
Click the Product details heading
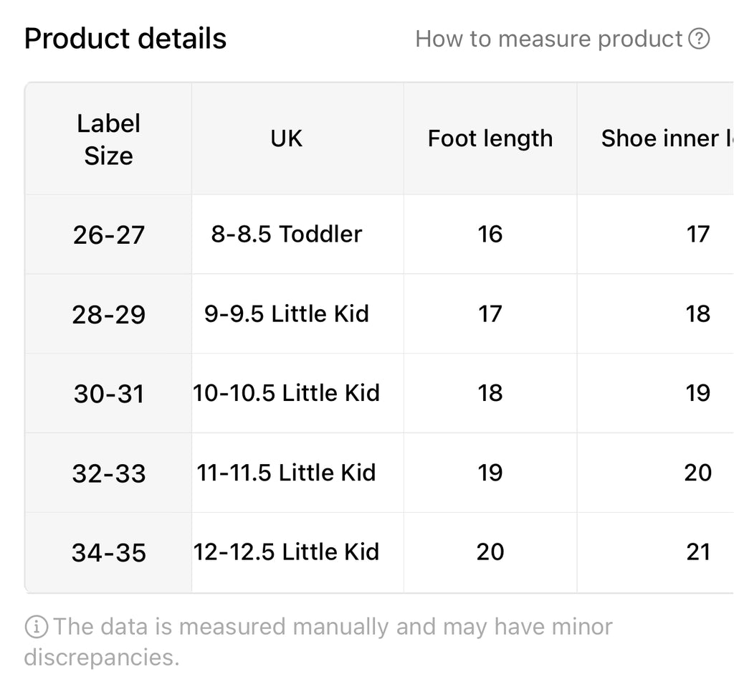(125, 39)
